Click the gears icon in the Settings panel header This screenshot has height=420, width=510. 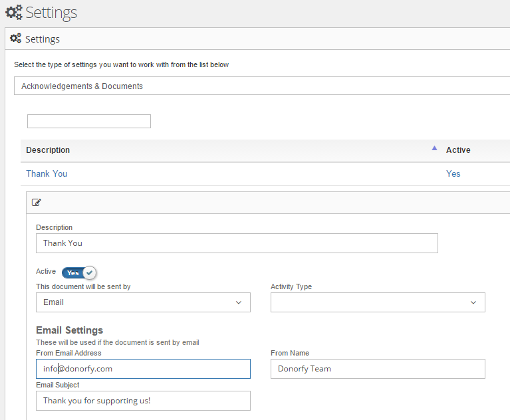(x=15, y=39)
